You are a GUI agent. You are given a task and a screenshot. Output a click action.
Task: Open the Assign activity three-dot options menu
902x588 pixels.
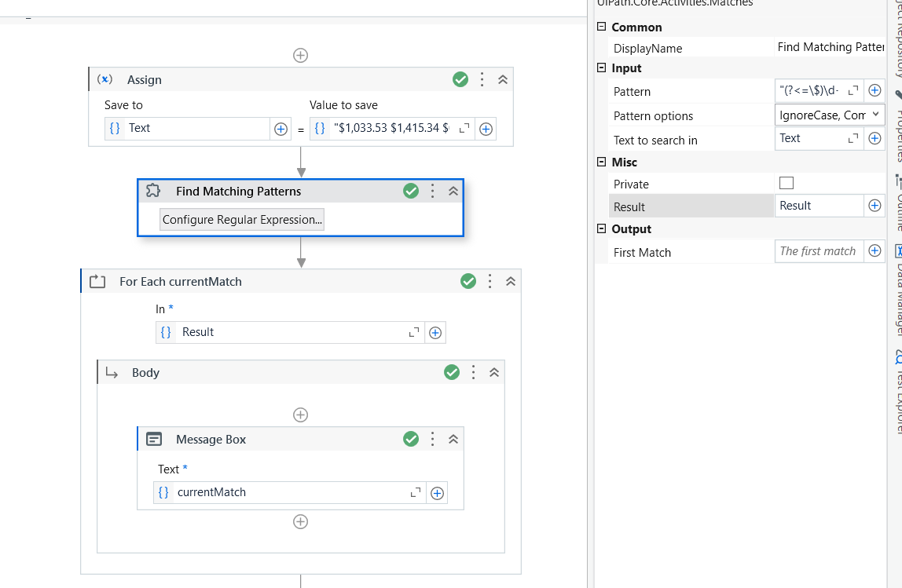(x=482, y=79)
